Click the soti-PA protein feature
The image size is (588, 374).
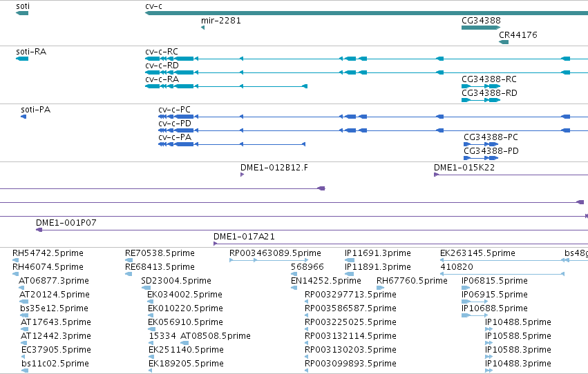point(23,117)
